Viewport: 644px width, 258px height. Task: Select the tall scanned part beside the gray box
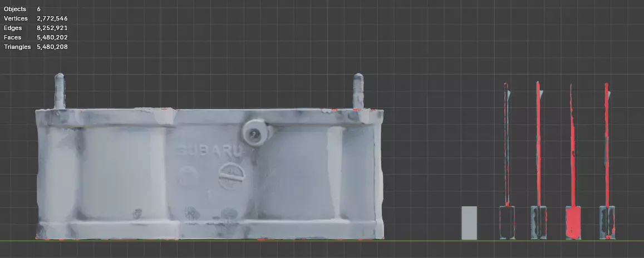507,161
